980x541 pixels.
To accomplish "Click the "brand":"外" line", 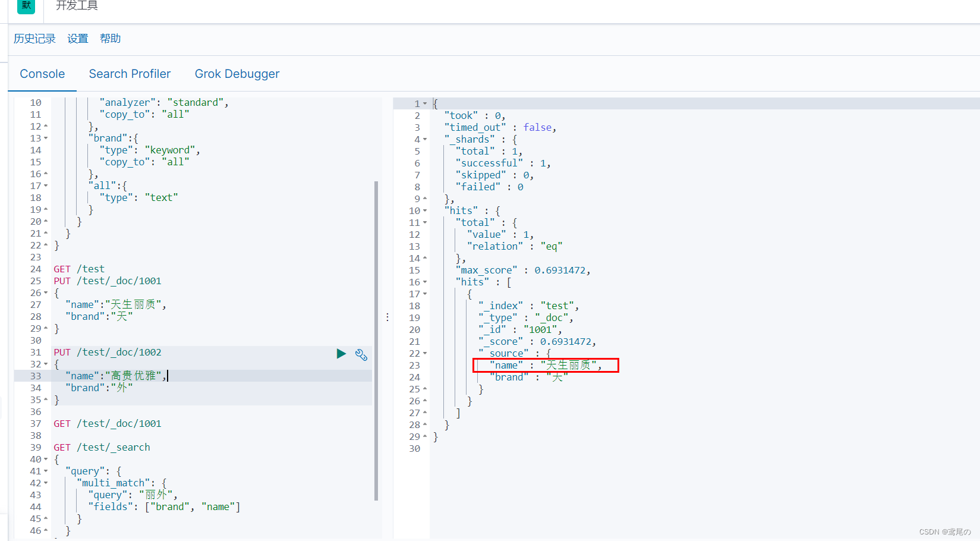I will [99, 388].
